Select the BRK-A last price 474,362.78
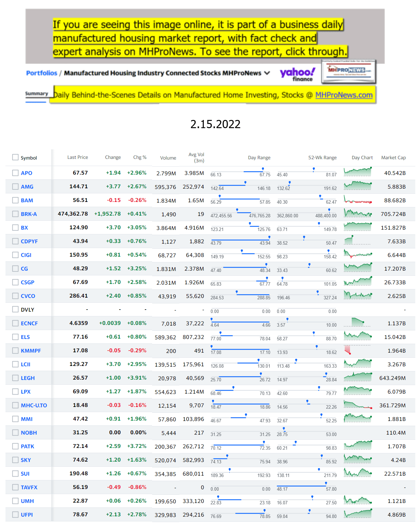 73,214
